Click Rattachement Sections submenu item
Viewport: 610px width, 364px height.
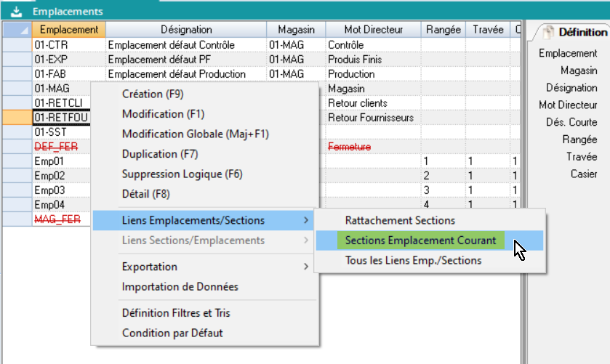click(x=400, y=220)
